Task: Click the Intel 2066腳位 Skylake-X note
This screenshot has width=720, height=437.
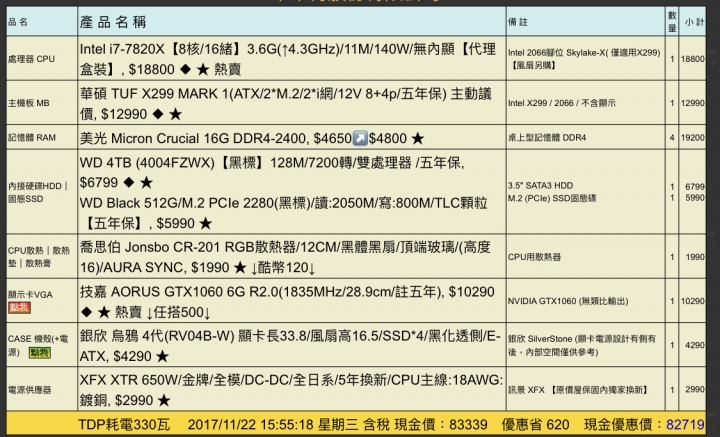Action: tap(584, 59)
